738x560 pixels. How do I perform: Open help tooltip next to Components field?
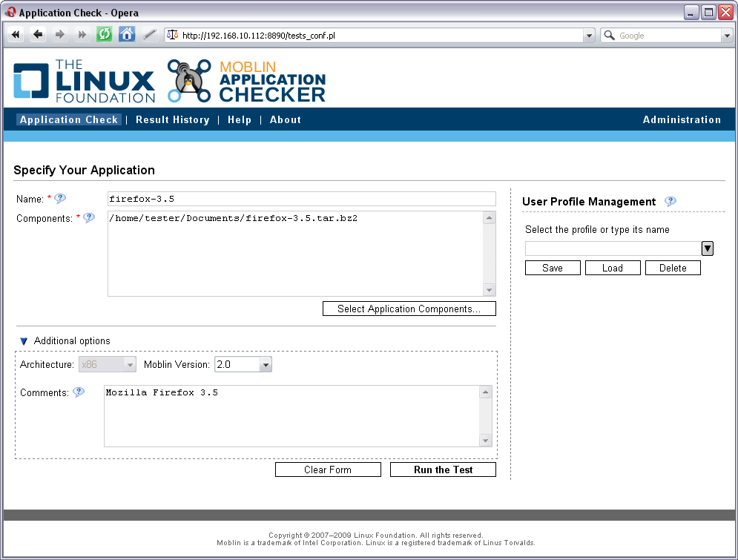(x=89, y=218)
